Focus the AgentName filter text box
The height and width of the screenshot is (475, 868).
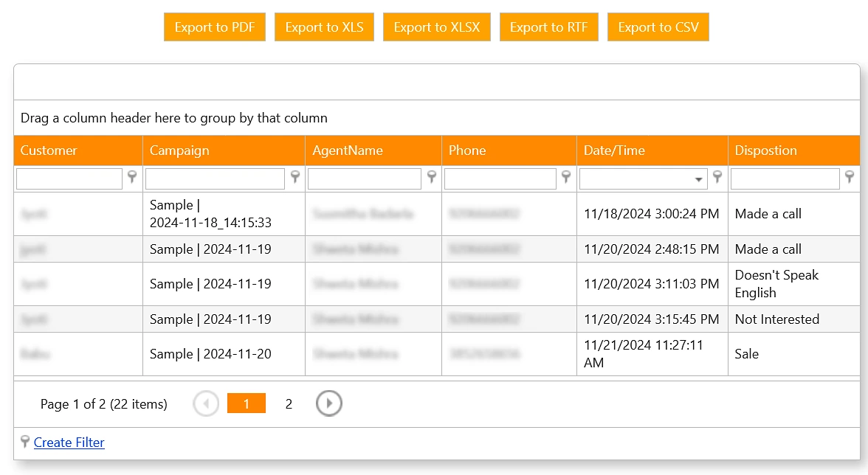point(365,179)
